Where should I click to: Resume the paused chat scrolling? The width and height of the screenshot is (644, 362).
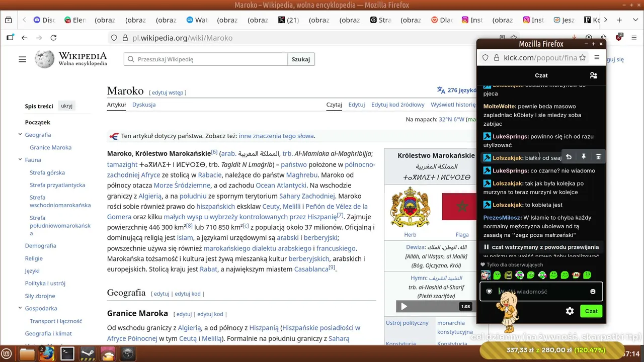tap(541, 247)
